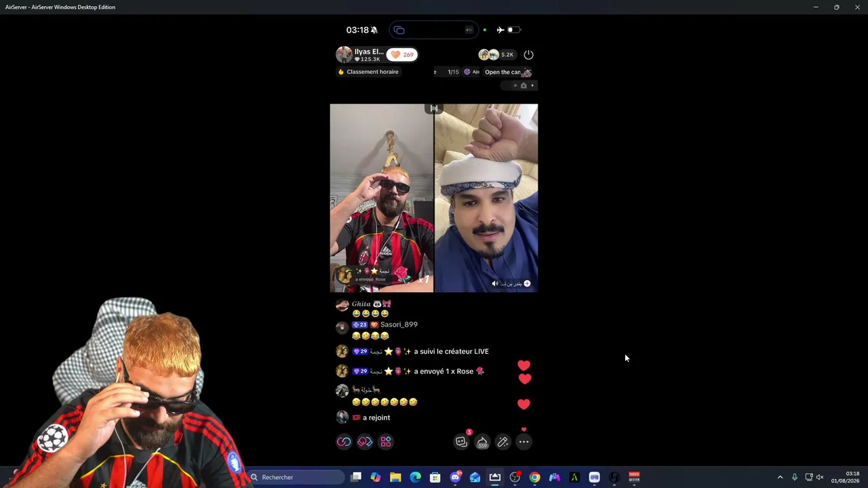The width and height of the screenshot is (868, 488).
Task: Launch Copilot from the taskbar
Action: pos(376,477)
